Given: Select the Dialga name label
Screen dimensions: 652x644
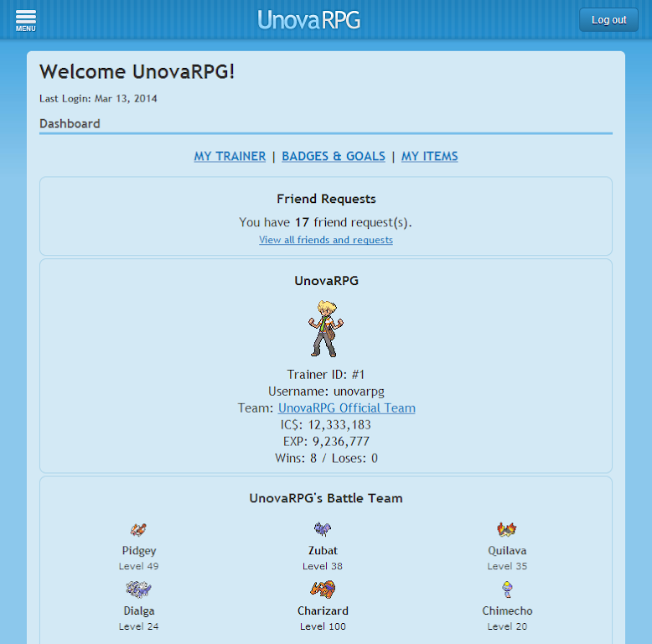Looking at the screenshot, I should [139, 610].
